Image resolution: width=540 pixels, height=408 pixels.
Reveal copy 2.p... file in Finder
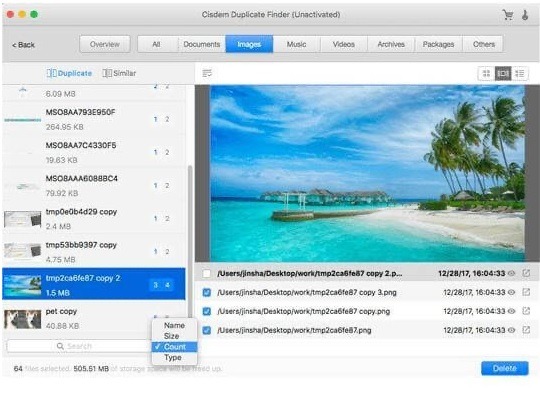pos(526,273)
